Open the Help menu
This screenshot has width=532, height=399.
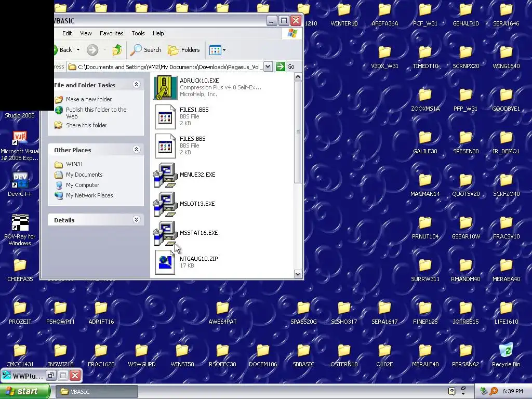[x=158, y=33]
